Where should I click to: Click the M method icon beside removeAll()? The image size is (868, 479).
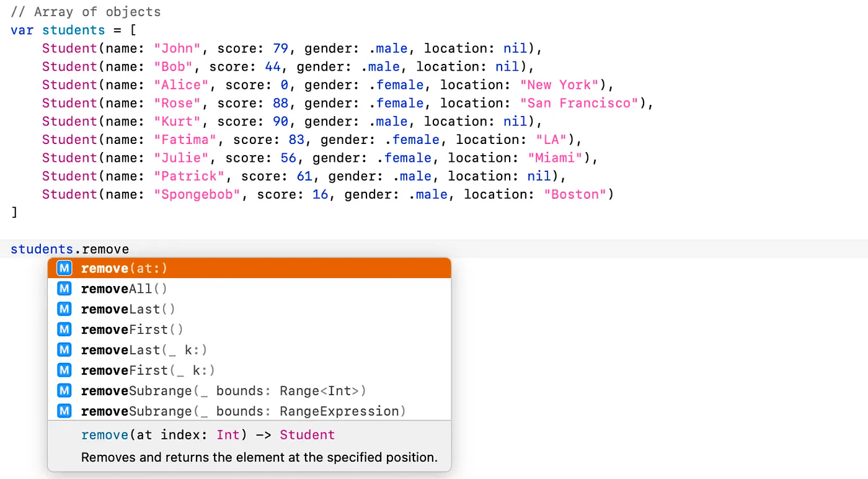64,289
